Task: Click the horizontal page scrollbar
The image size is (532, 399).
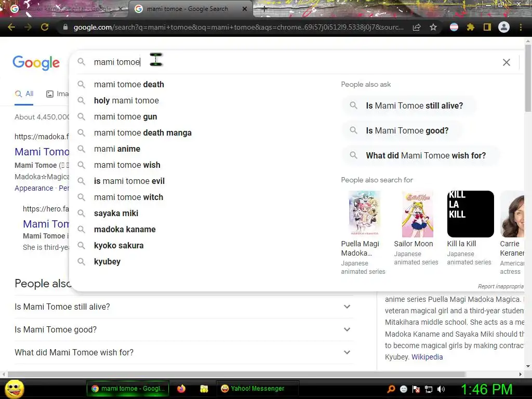Action: point(237,374)
